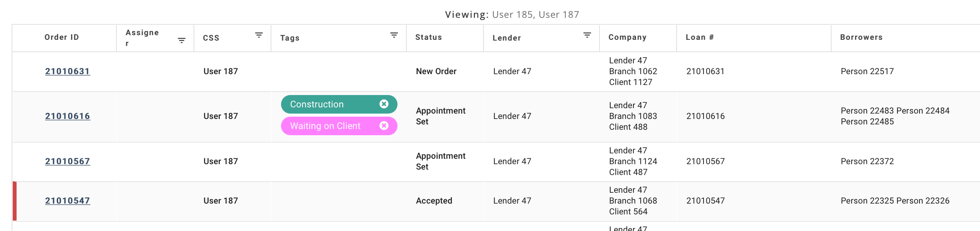Click the Loan # column header
The height and width of the screenshot is (231, 980).
[x=699, y=37]
